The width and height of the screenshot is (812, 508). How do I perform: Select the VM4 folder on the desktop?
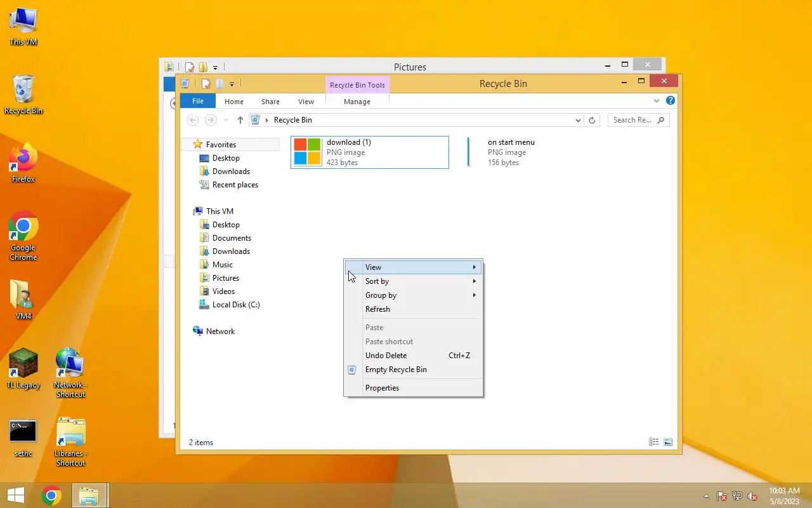pyautogui.click(x=23, y=300)
